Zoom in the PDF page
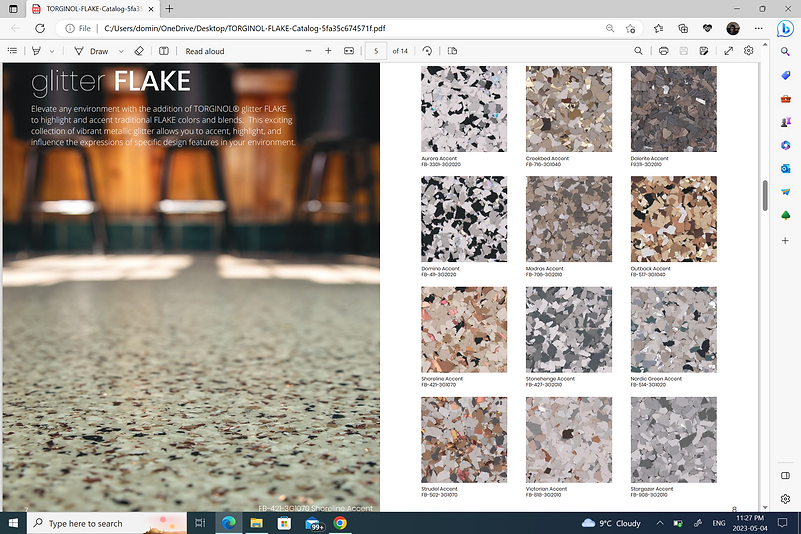801x534 pixels. pos(328,51)
